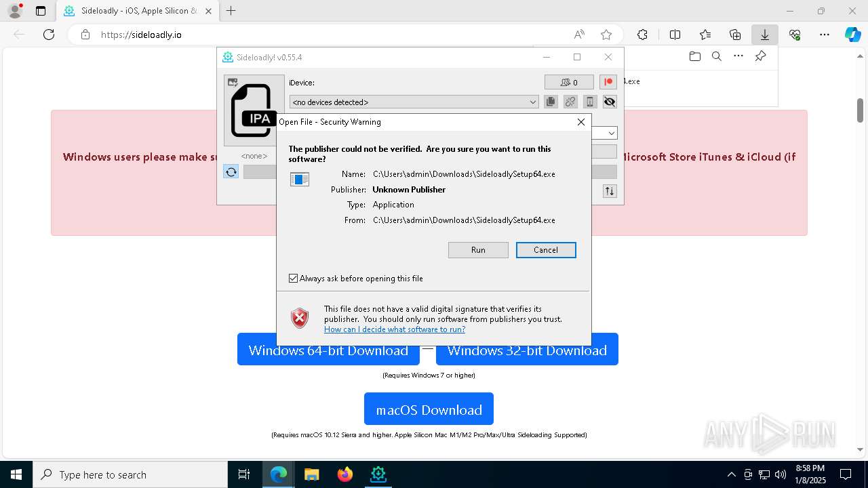Select the Sideloadly browser tab
Screen dimensions: 868x488
click(x=137, y=11)
